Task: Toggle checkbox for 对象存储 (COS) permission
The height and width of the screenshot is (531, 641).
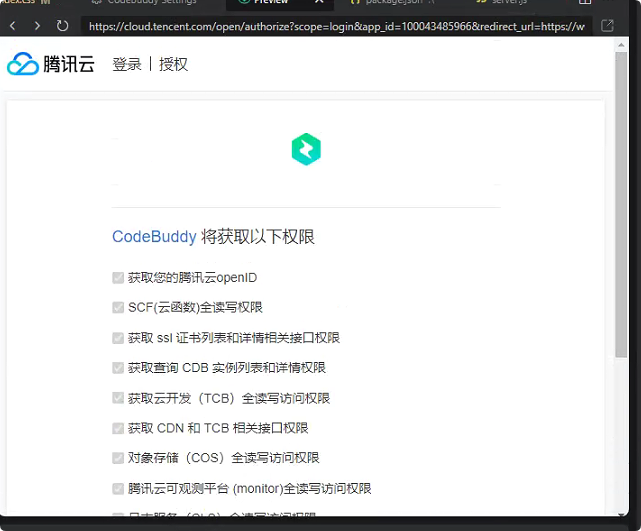Action: (118, 458)
